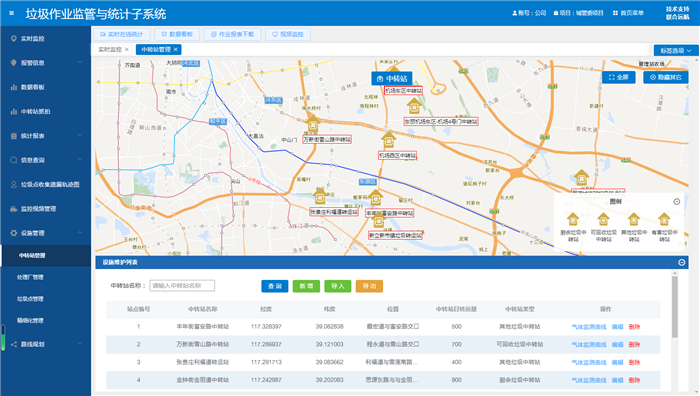Click the 统计报表 clipboard icon in sidebar
The height and width of the screenshot is (396, 700).
(14, 136)
